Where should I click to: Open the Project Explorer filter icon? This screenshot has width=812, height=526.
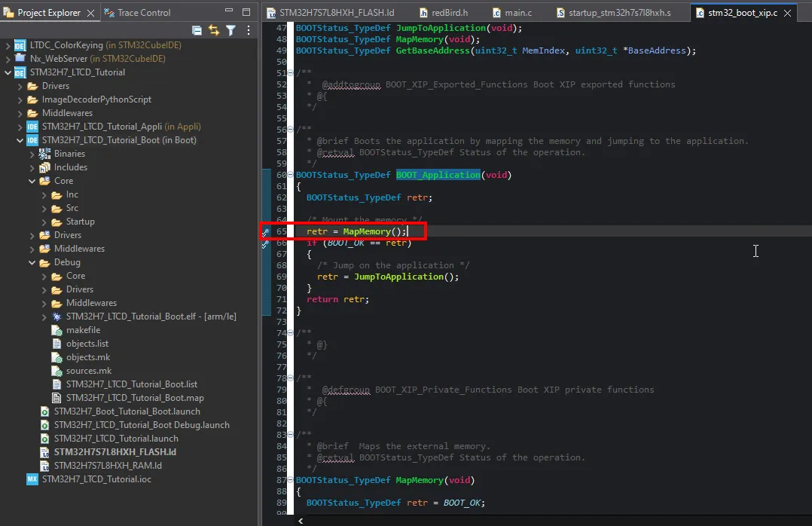coord(231,31)
